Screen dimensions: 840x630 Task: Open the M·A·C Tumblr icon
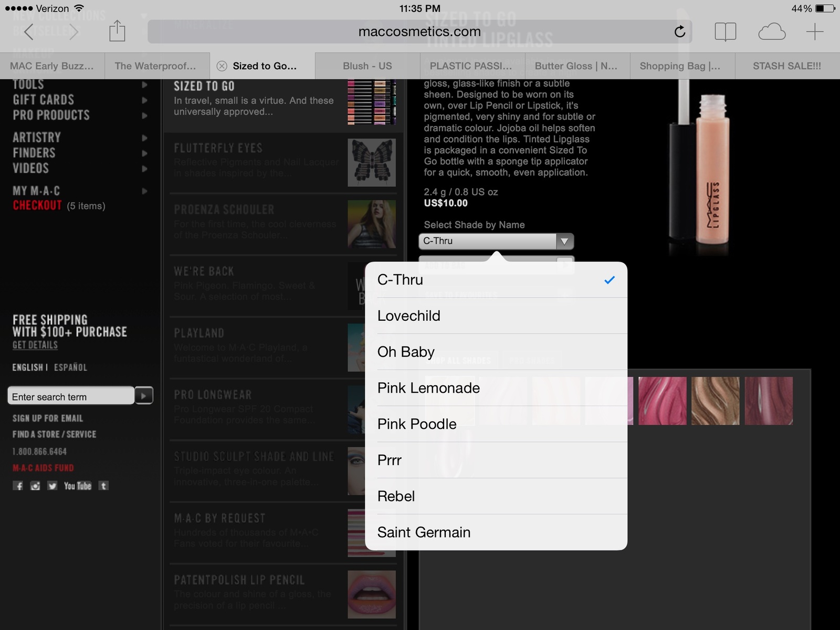(103, 486)
